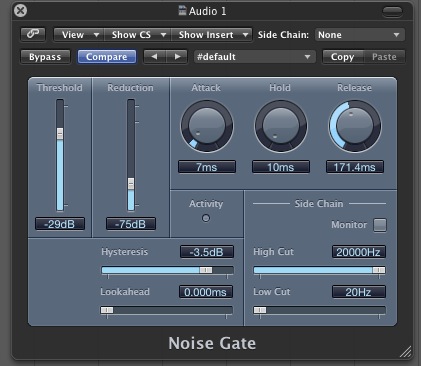421x366 pixels.
Task: Open the Side Chain None dropdown
Action: [x=360, y=35]
